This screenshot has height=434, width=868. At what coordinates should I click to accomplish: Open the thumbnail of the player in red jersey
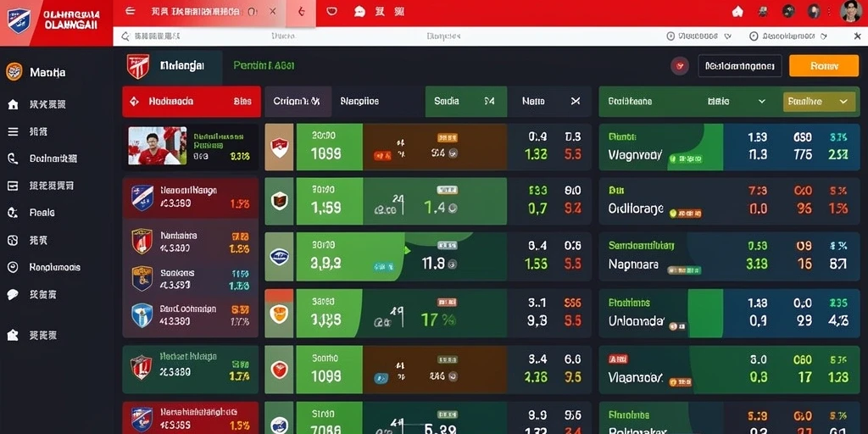point(157,146)
